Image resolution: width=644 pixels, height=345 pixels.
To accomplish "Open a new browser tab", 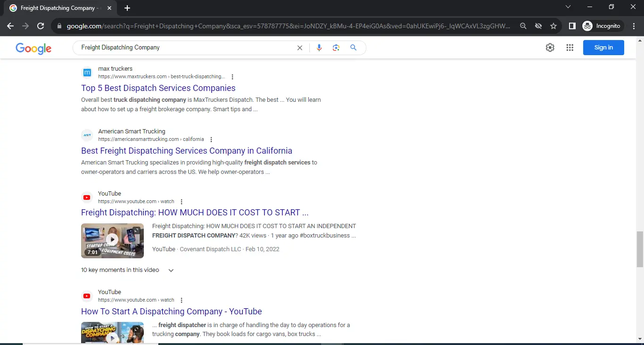I will pyautogui.click(x=127, y=8).
